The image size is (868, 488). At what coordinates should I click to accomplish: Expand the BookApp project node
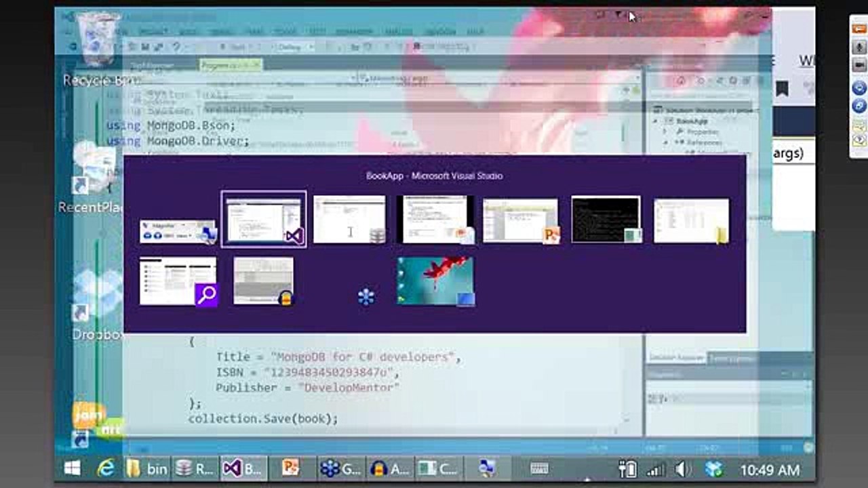tap(656, 121)
